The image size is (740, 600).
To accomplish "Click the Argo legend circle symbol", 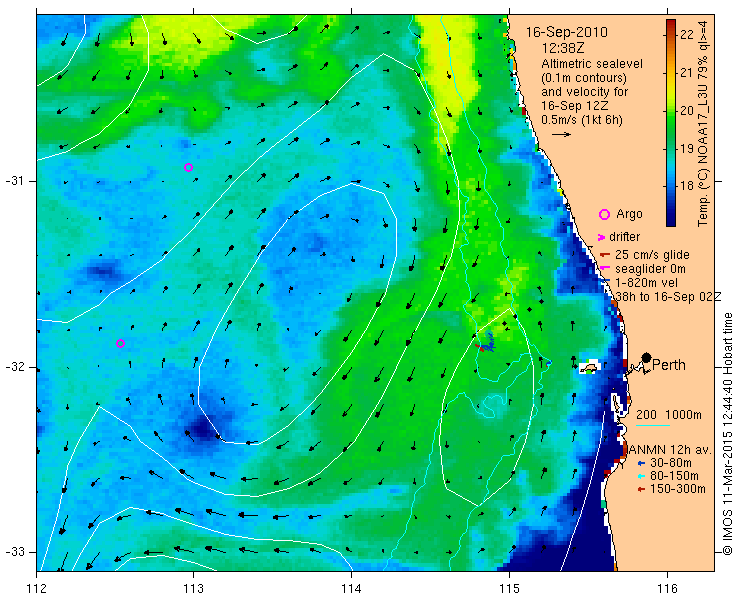I will (604, 214).
